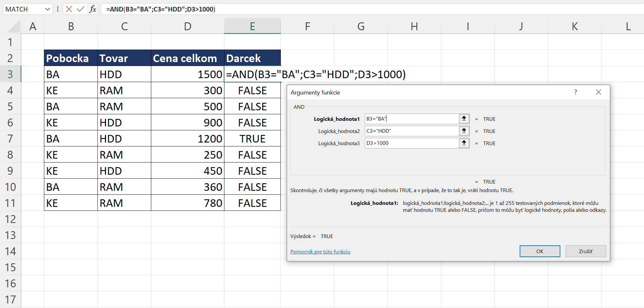This screenshot has height=308, width=644.
Task: Confirm the dialog with OK button
Action: pyautogui.click(x=540, y=251)
